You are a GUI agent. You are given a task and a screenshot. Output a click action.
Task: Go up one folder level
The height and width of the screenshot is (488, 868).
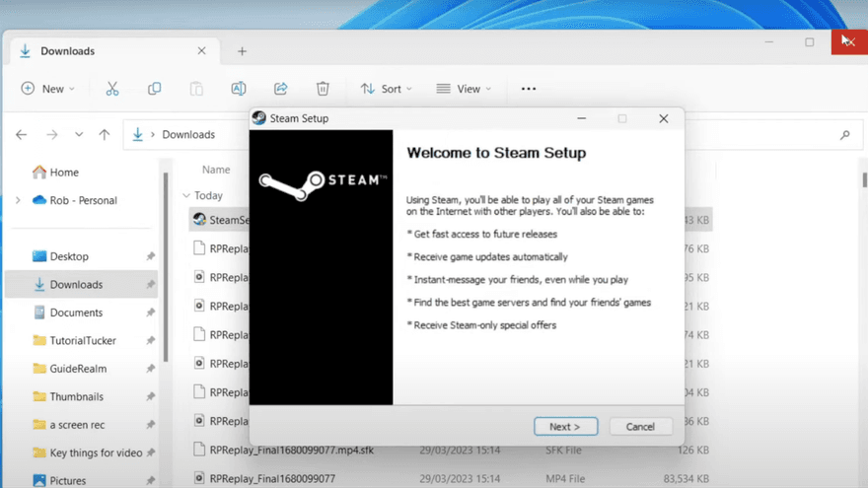point(105,134)
